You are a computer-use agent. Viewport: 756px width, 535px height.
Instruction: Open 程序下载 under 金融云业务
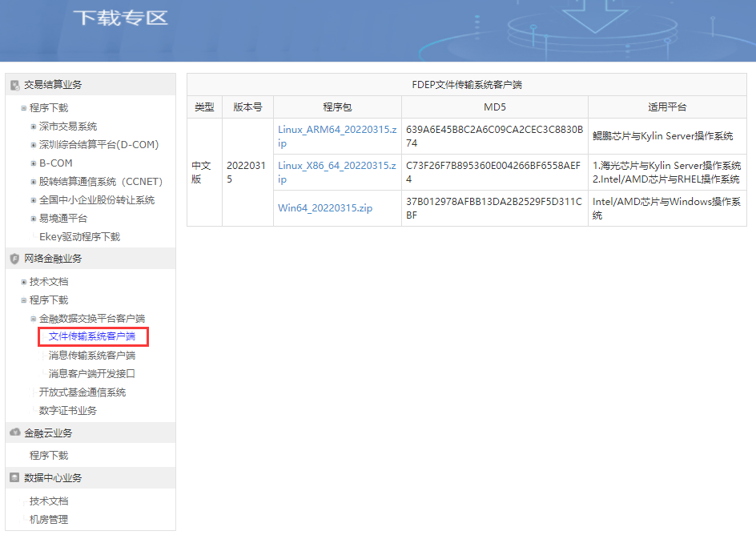pos(49,456)
